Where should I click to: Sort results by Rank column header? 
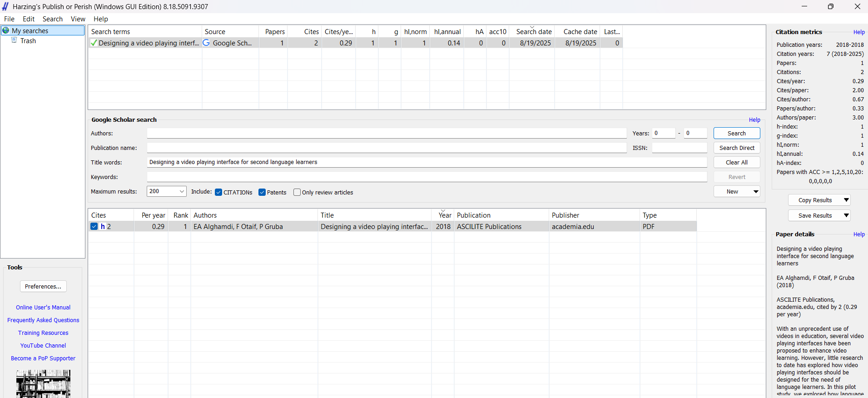coord(179,215)
